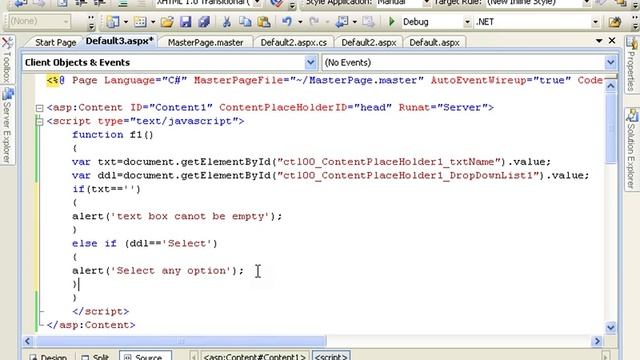
Task: Click the Copy icon
Action: pos(245,22)
